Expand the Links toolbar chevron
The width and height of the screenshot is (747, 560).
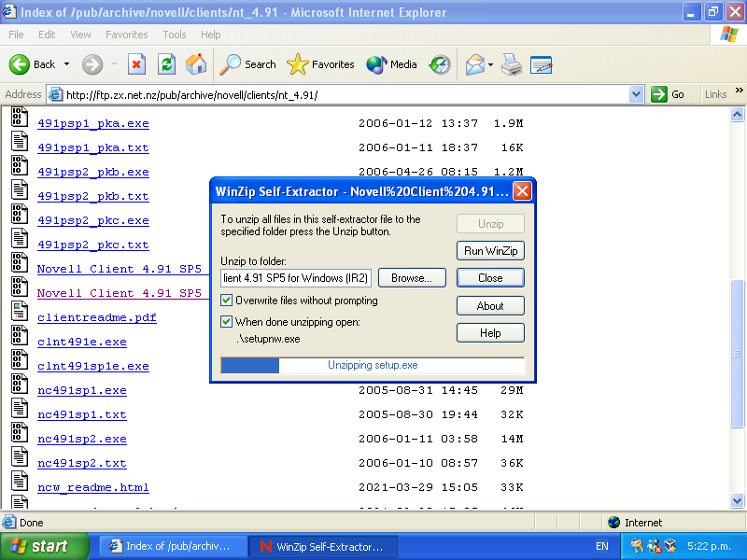(x=739, y=90)
